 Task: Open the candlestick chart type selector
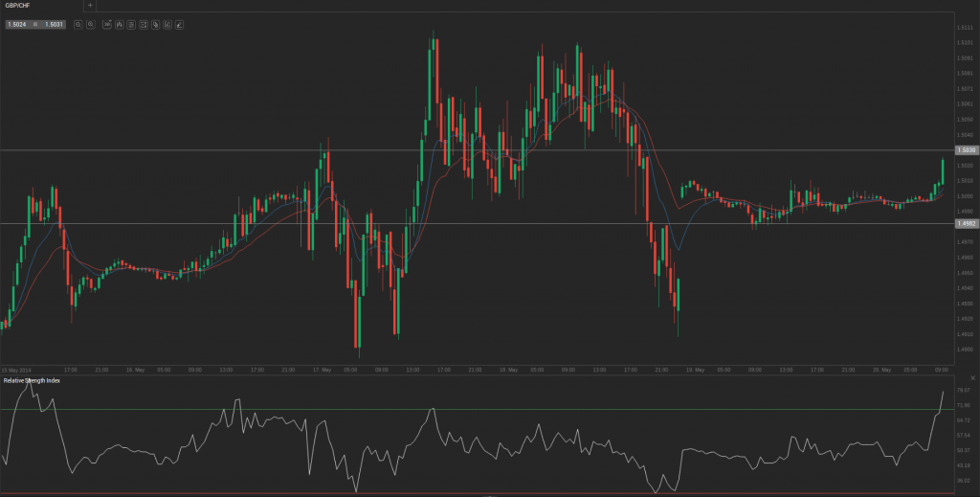pos(120,23)
